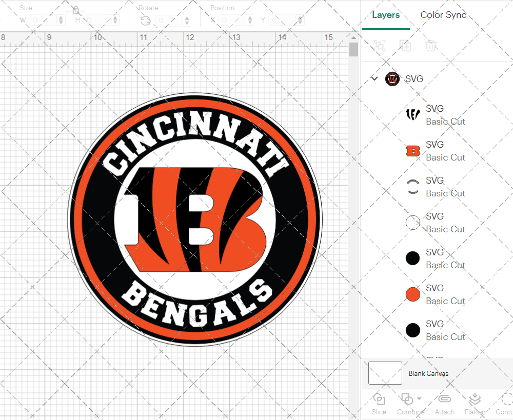513x420 pixels.
Task: Click the size lock aspect ratio icon
Action: 76,10
